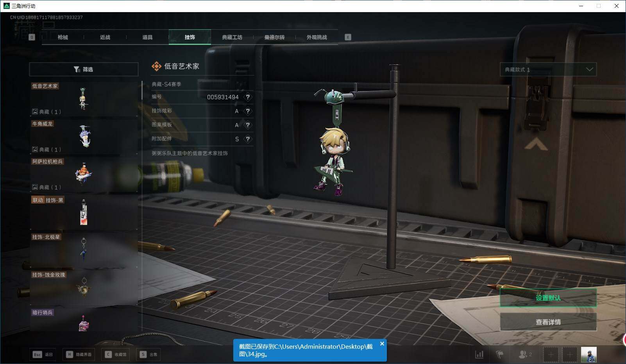
Task: Click the first empty squad plus slot
Action: (x=551, y=354)
